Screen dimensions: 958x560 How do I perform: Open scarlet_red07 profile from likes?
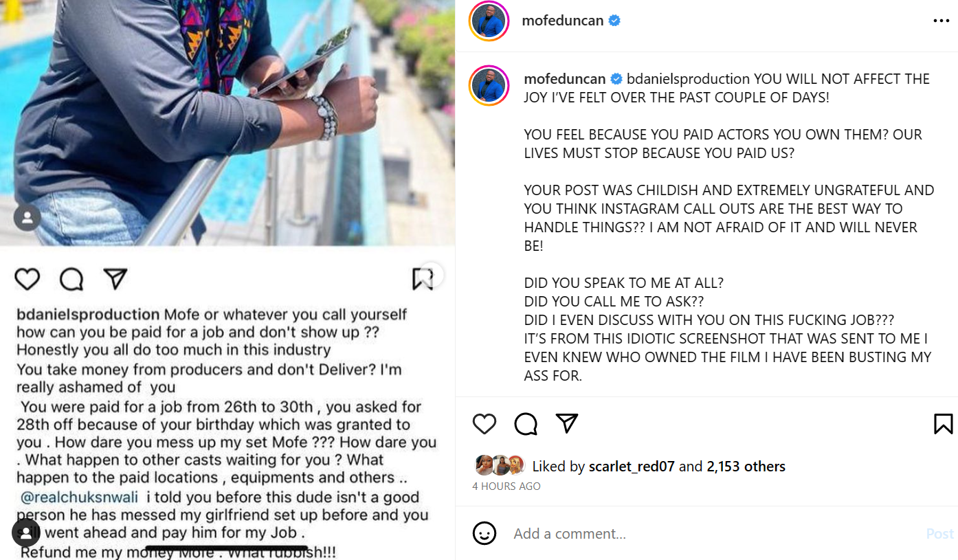[632, 467]
